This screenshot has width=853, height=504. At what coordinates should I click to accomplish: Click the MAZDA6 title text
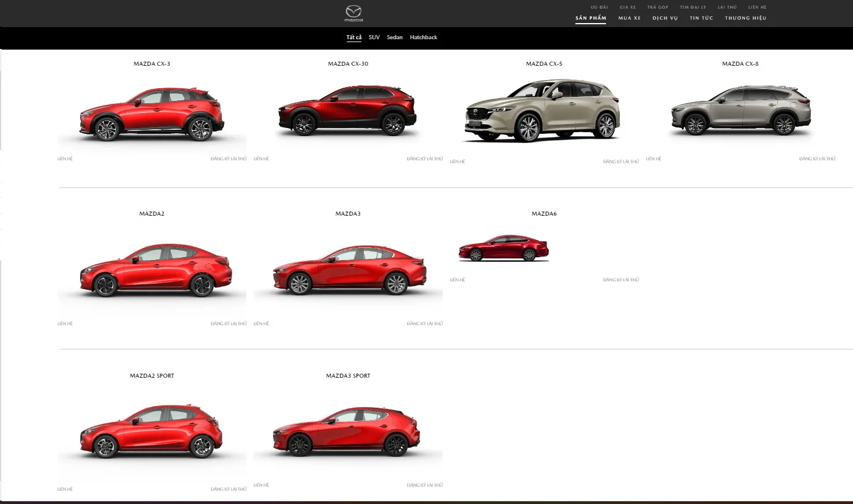(x=544, y=213)
